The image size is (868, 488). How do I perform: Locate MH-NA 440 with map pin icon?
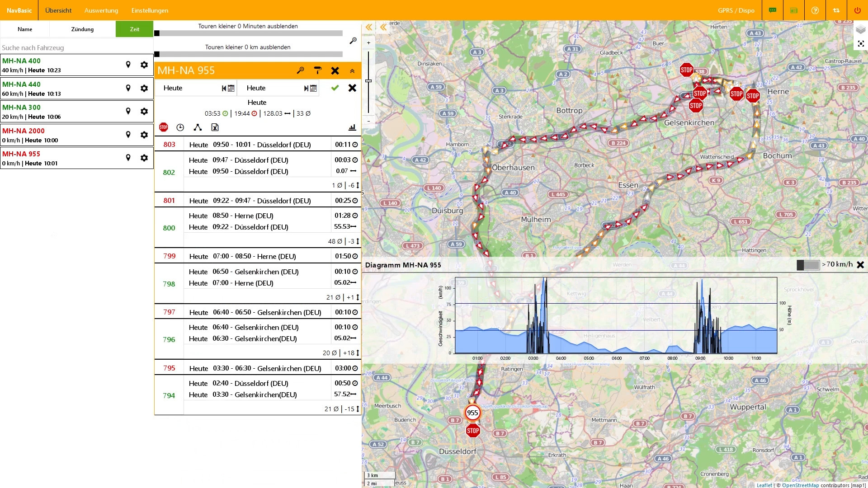point(128,88)
